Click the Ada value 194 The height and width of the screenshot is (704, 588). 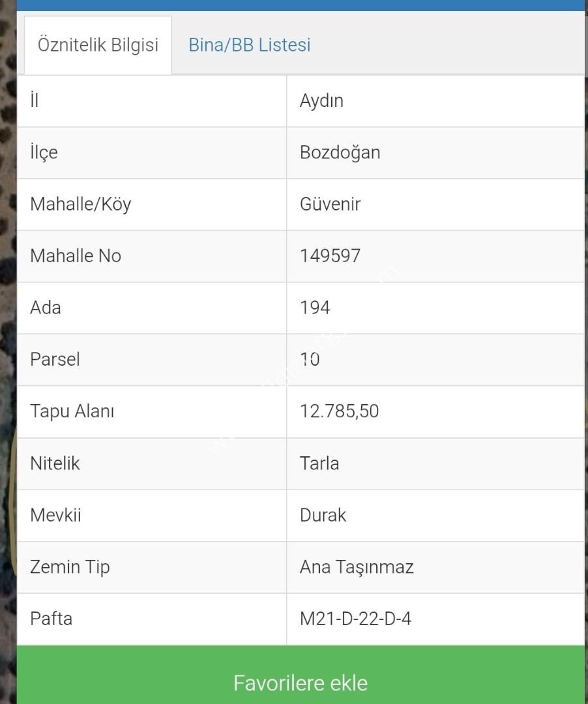pos(315,308)
